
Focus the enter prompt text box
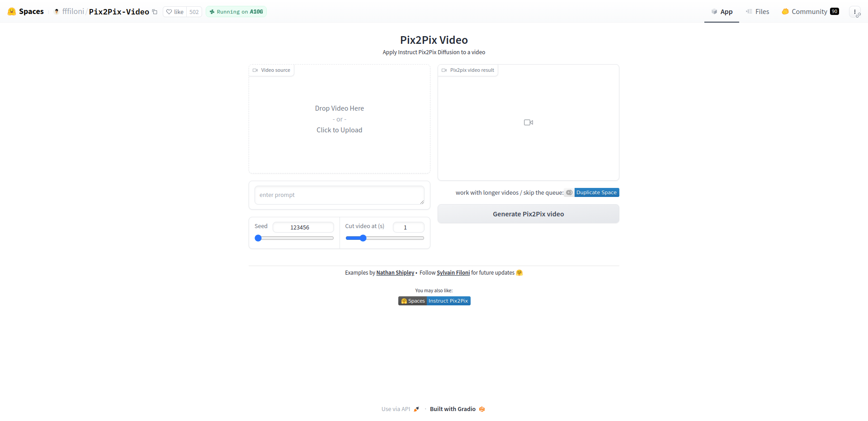(340, 195)
